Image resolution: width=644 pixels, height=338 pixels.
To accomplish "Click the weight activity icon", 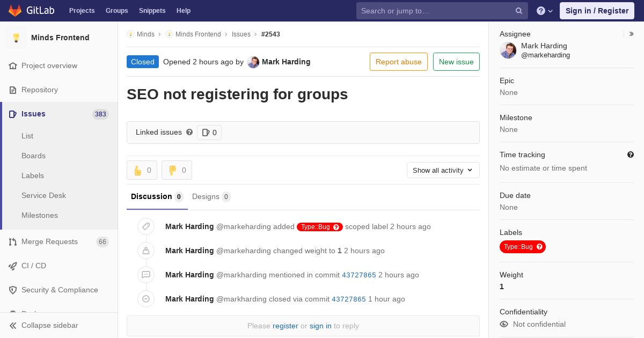I will [x=146, y=251].
